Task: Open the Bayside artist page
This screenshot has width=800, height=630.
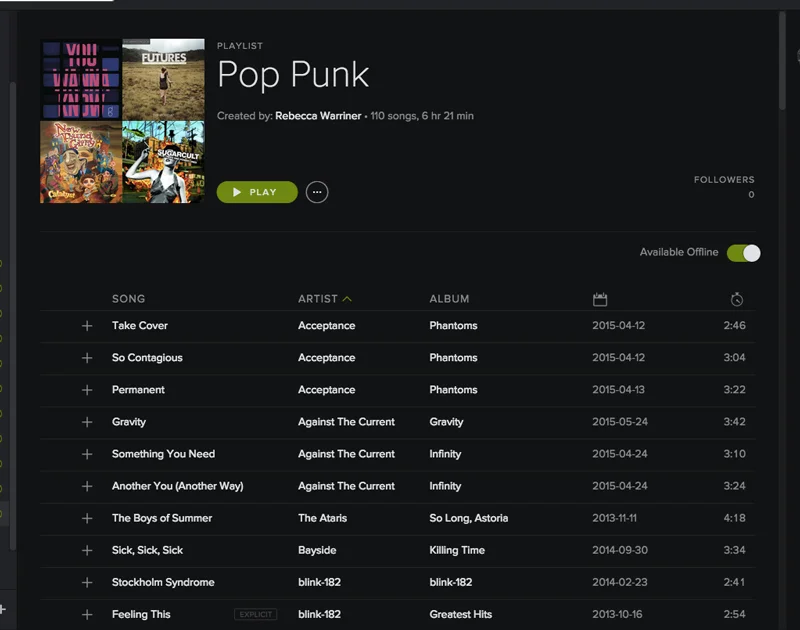Action: 317,550
